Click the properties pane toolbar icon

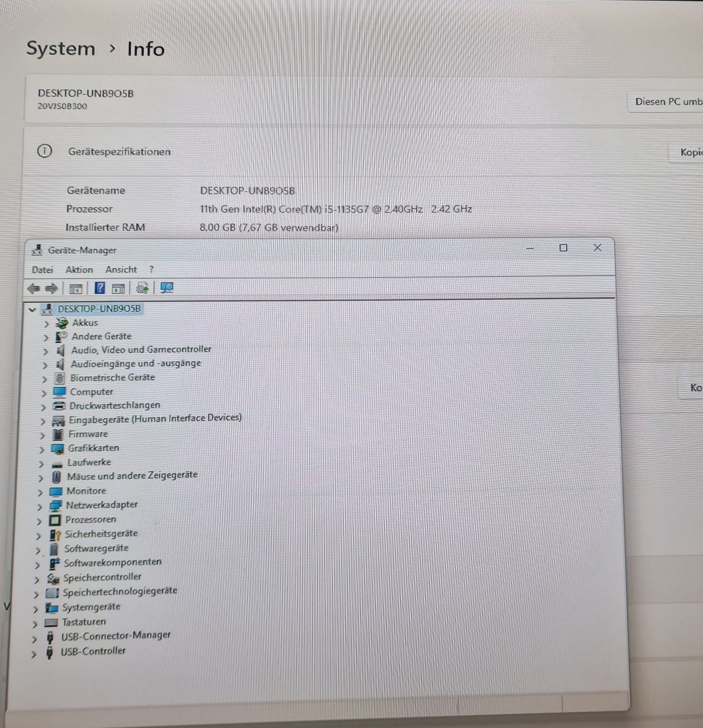coord(118,288)
